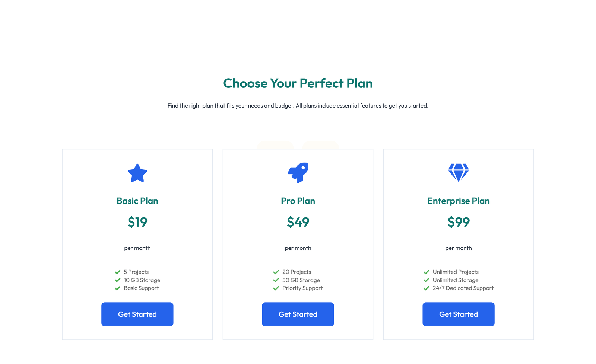
Task: Click the diamond icon above Enterprise Plan
Action: (459, 172)
